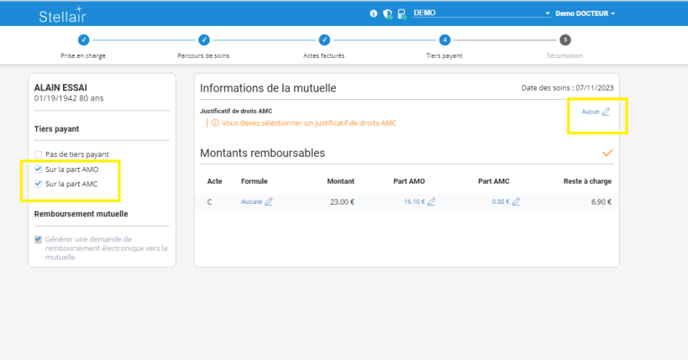This screenshot has width=688, height=360.
Task: Open the Demo DOCTEUR user menu
Action: 585,14
